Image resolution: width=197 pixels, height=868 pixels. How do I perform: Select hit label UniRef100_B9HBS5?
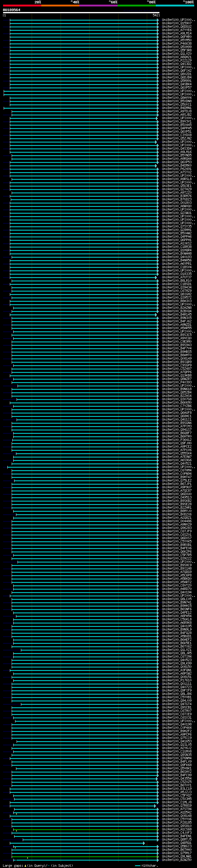point(177,351)
